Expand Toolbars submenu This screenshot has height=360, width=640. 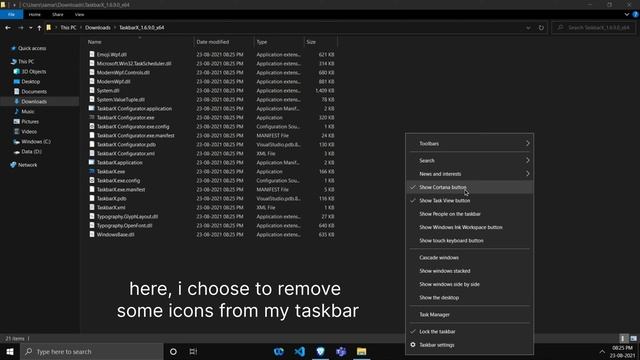coord(470,144)
